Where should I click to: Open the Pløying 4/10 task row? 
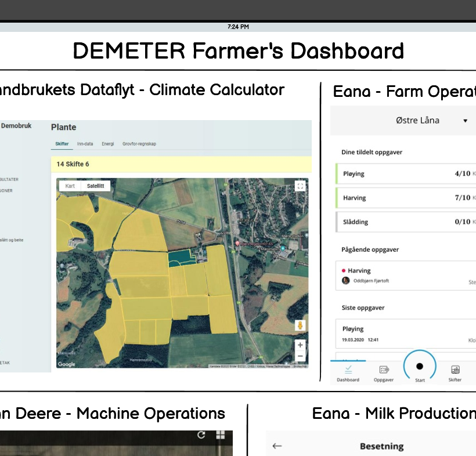(x=406, y=173)
